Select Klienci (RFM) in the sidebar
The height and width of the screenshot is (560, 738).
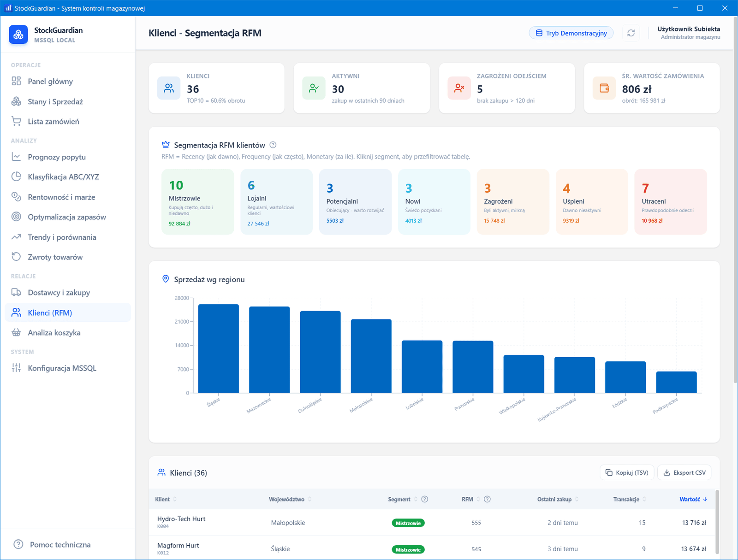[68, 312]
